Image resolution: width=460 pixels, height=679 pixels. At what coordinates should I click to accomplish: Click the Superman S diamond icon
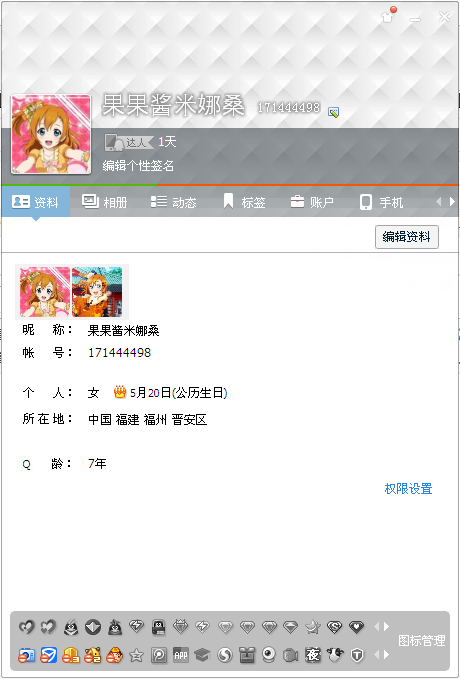coord(334,627)
